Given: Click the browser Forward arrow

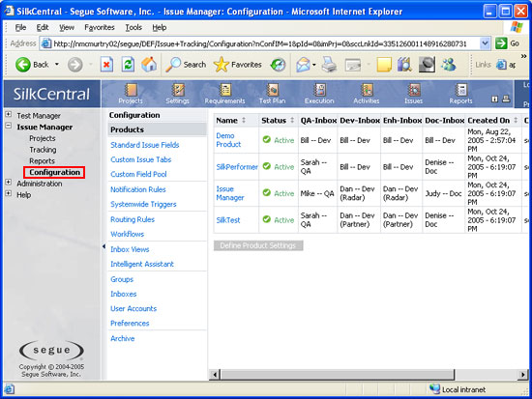Looking at the screenshot, I should (x=75, y=65).
